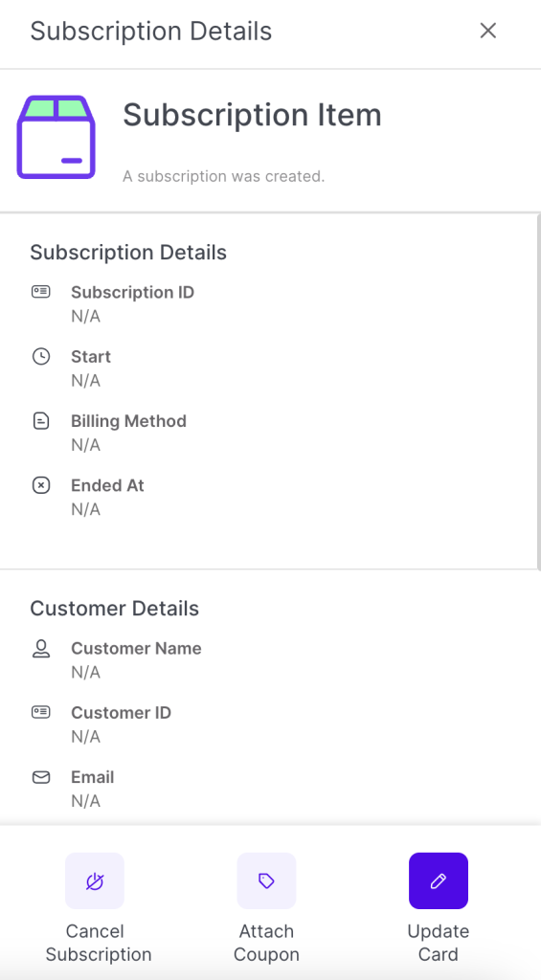Image resolution: width=541 pixels, height=980 pixels.
Task: Click the Subscription Item heading
Action: (252, 115)
